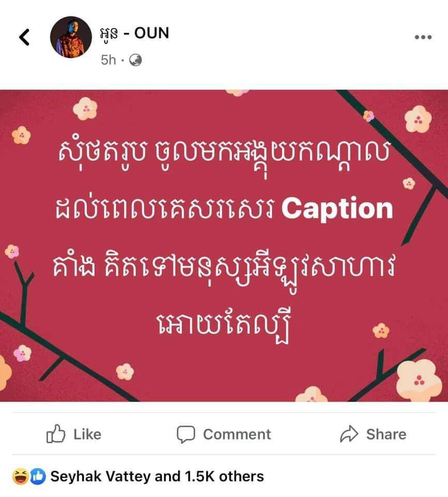Screen dimensions: 448x497
Task: Click the public globe privacy icon
Action: click(136, 60)
